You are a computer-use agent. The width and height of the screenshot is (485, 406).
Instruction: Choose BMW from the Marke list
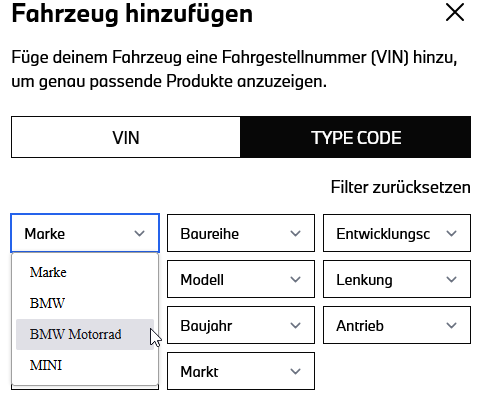coord(85,303)
